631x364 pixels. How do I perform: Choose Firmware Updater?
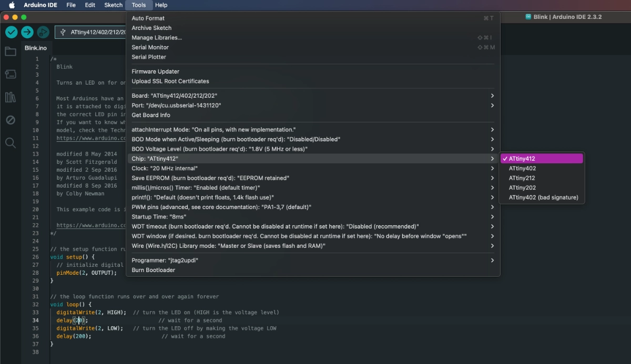pos(313,71)
